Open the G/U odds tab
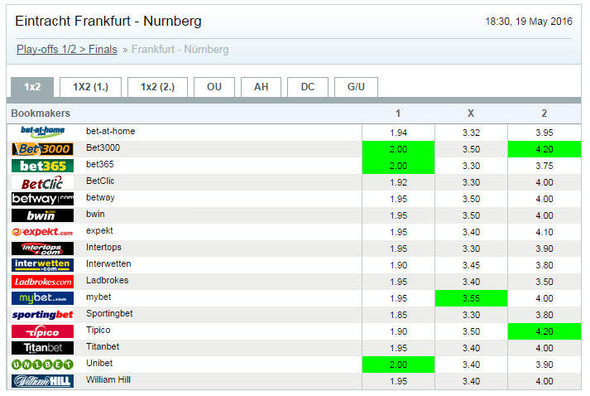This screenshot has width=590, height=396. [356, 87]
